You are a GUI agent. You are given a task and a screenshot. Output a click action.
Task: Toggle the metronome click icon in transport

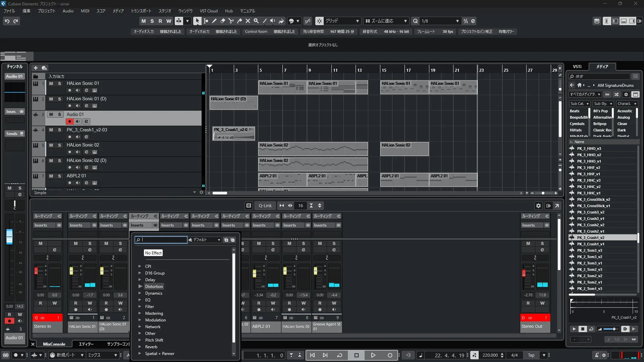[x=596, y=355]
